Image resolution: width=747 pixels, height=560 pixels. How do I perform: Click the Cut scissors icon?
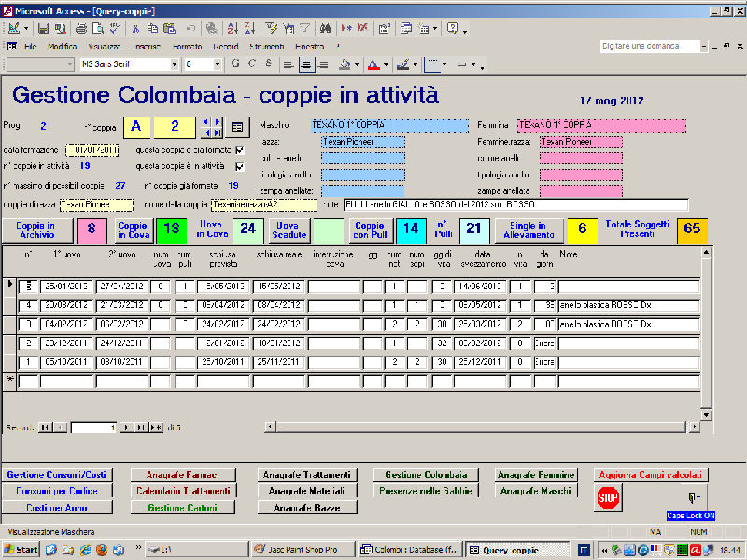[x=135, y=29]
